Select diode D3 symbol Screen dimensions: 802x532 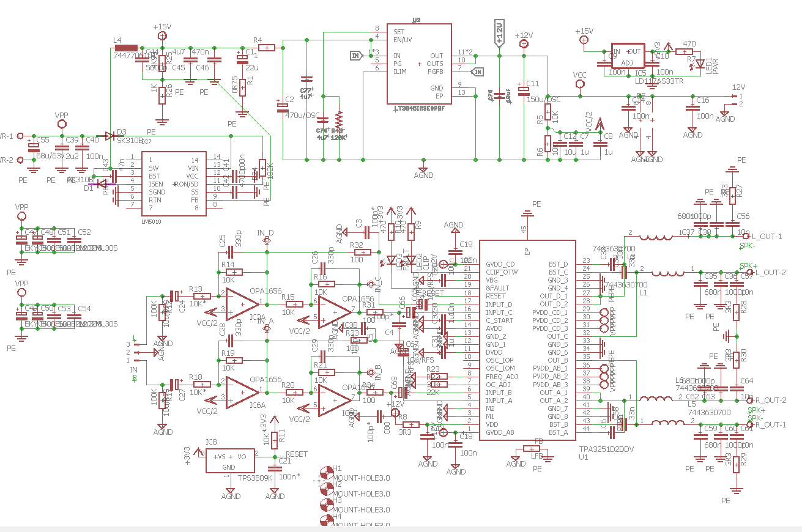pos(109,136)
